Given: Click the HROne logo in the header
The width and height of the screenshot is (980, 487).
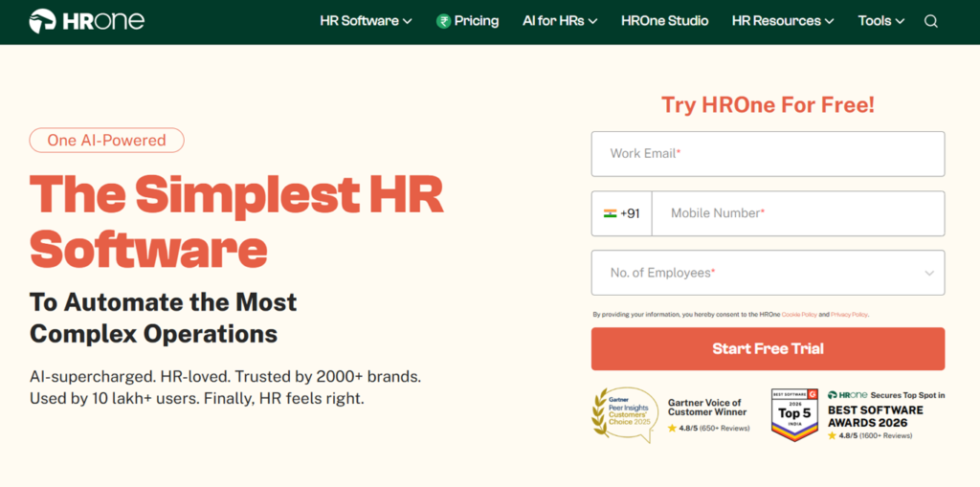Looking at the screenshot, I should pos(86,21).
